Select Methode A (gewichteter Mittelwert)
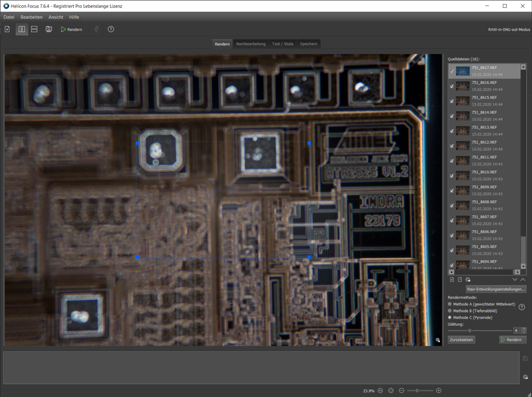 (x=450, y=304)
